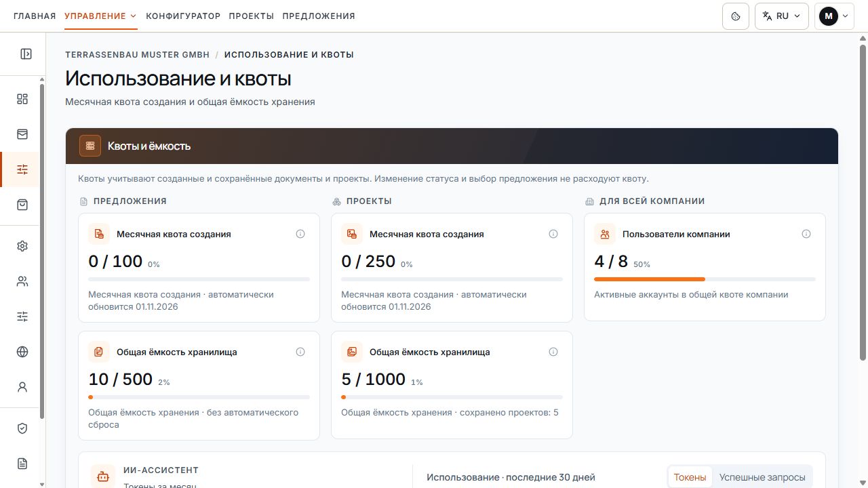Click the sidebar's vertical scrollbar

(x=42, y=251)
